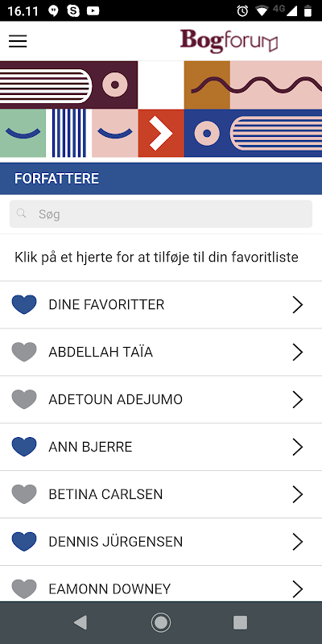
Task: Click the blue heart beside Dine Favoritter
Action: point(24,305)
